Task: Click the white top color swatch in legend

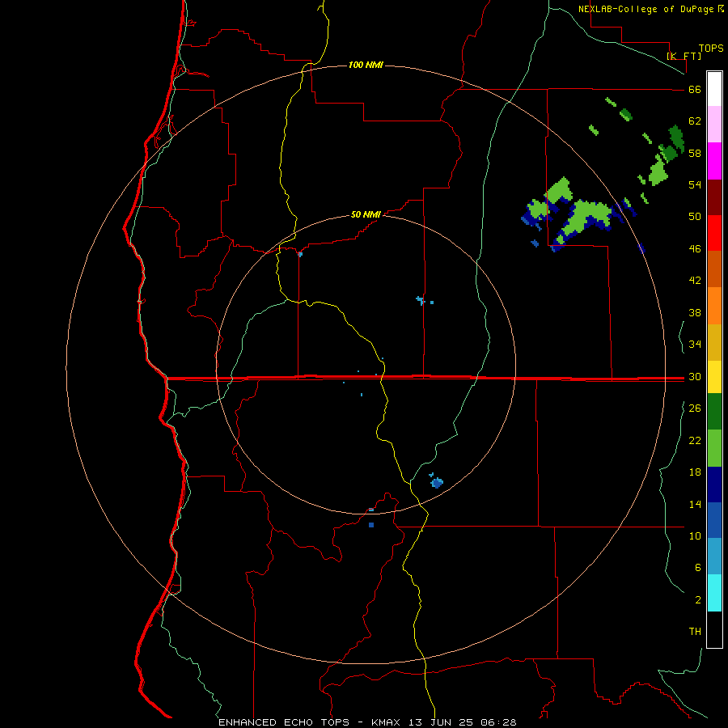Action: [714, 89]
